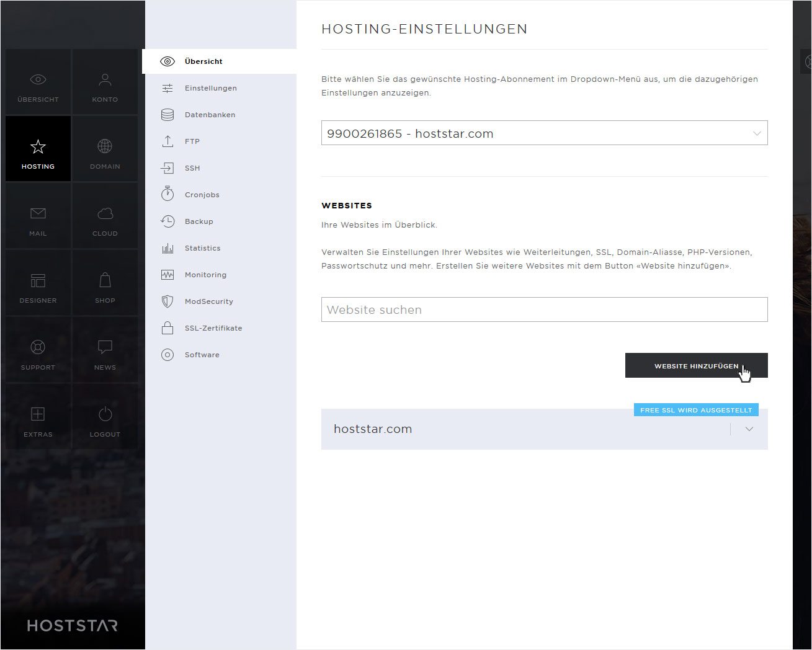Screen dimensions: 812x650
Task: Open the Konto account tile
Action: coord(105,82)
